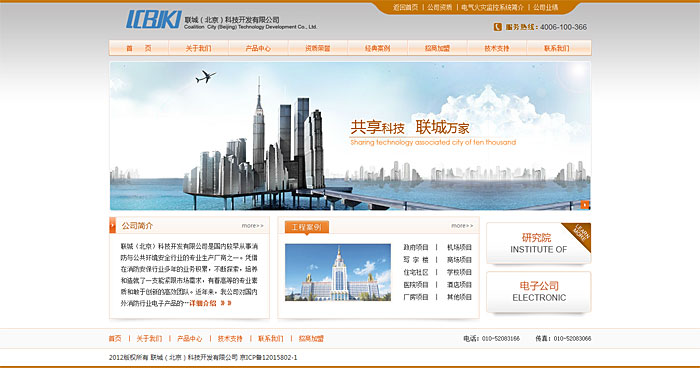Viewport: 700px width, 368px height.
Task: Click the 详细介绍 link
Action: pos(203,303)
